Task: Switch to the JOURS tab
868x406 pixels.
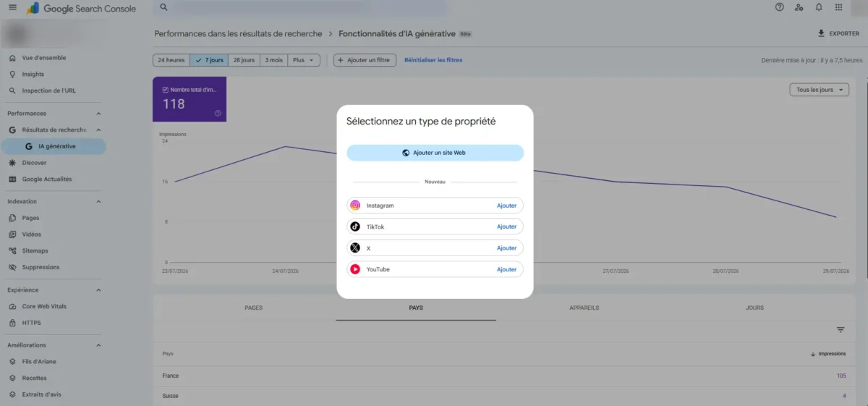Action: pos(754,308)
